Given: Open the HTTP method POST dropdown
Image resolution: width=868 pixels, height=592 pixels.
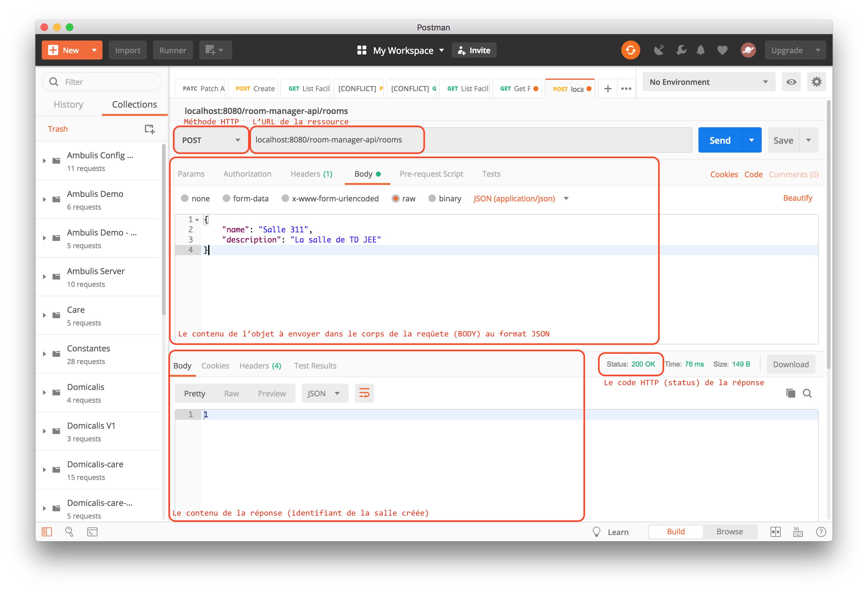Looking at the screenshot, I should pos(211,140).
